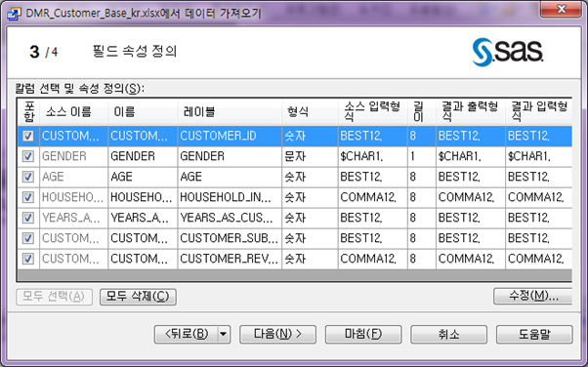Screen dimensions: 588x367
Task: Click the 소스 이름 column header
Action: [73, 112]
